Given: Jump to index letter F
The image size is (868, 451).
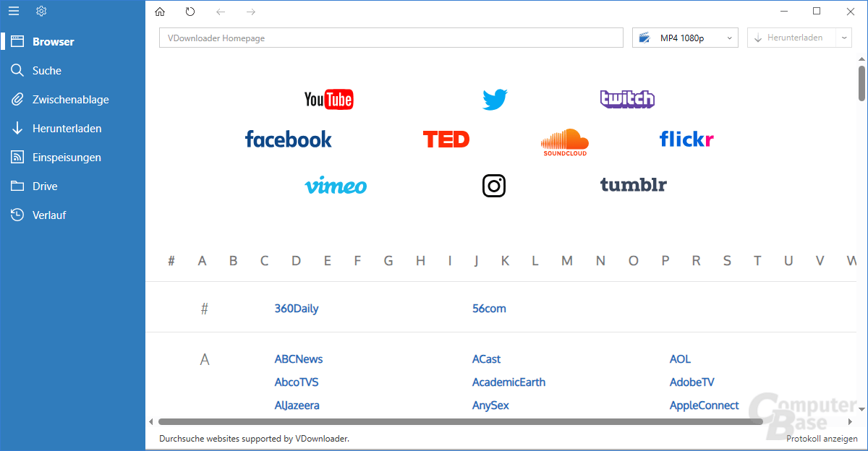Looking at the screenshot, I should coord(357,261).
